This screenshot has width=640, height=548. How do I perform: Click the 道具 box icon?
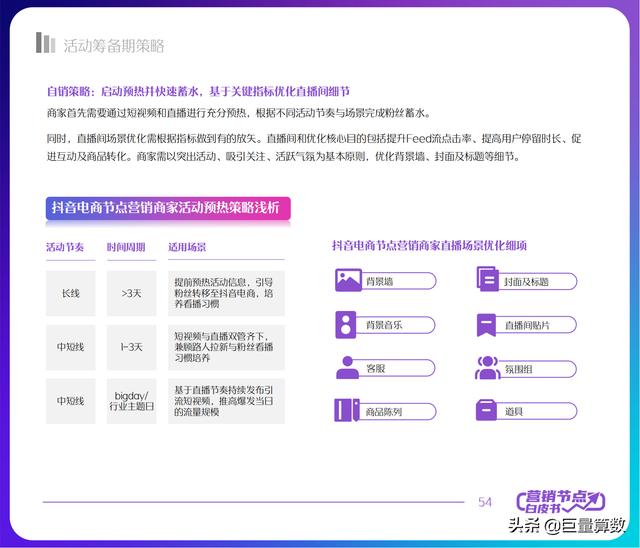(486, 410)
